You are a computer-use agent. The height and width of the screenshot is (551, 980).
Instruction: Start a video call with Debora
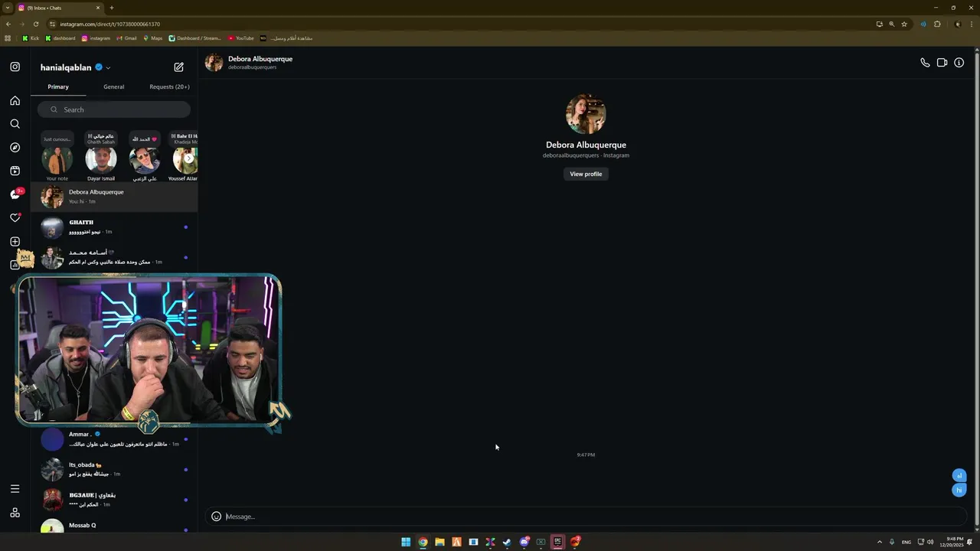pos(942,63)
